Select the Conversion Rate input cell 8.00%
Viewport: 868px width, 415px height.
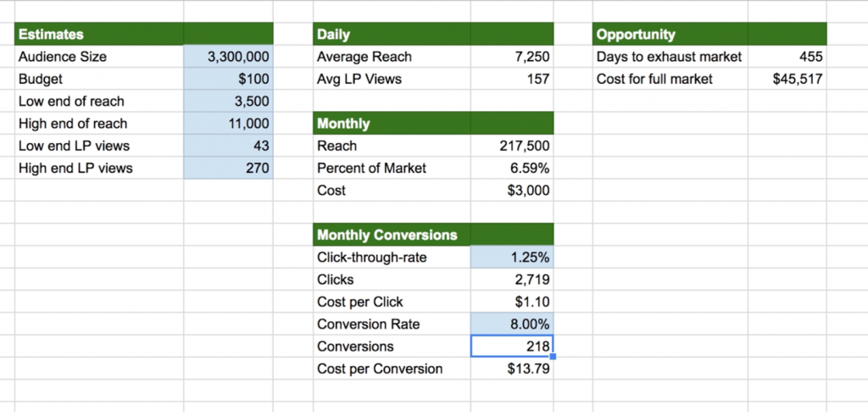[x=512, y=324]
